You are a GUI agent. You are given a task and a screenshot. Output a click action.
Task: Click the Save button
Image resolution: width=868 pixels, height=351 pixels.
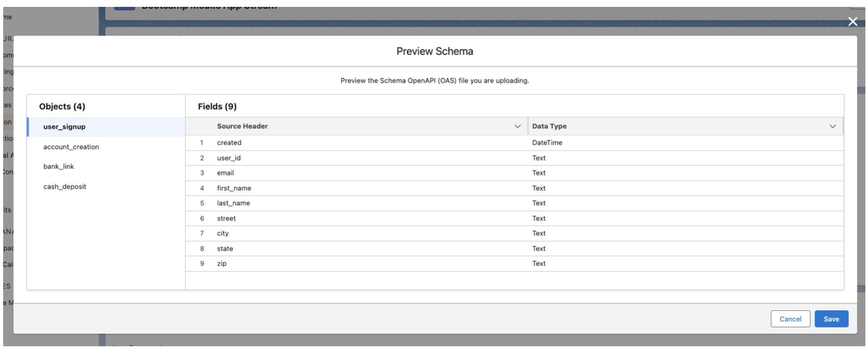[x=832, y=319]
